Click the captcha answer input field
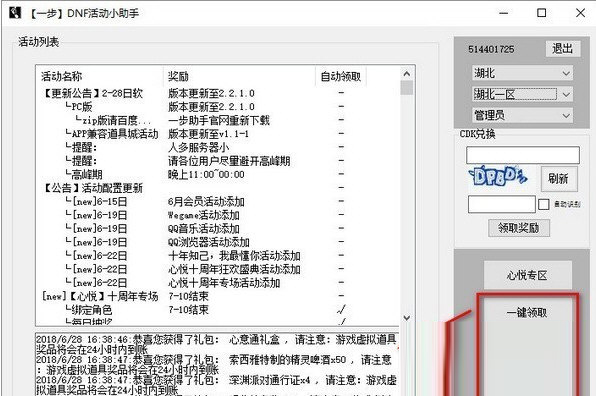596x396 pixels. coord(501,204)
